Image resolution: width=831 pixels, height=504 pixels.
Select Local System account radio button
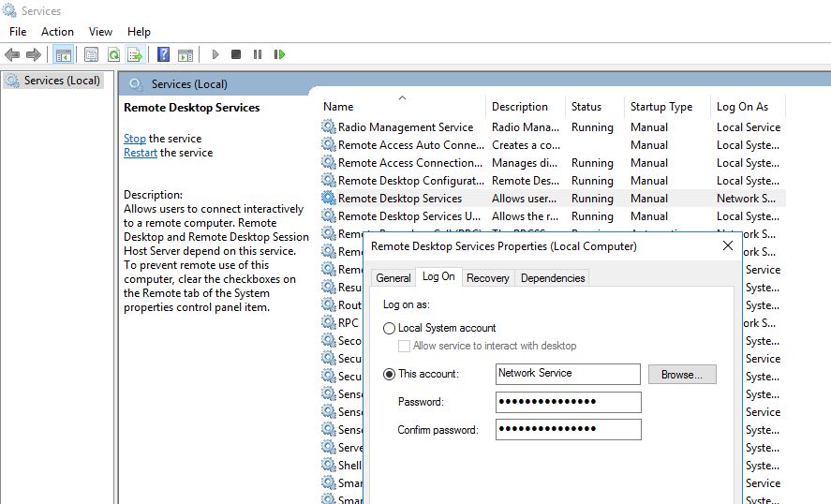(x=389, y=329)
